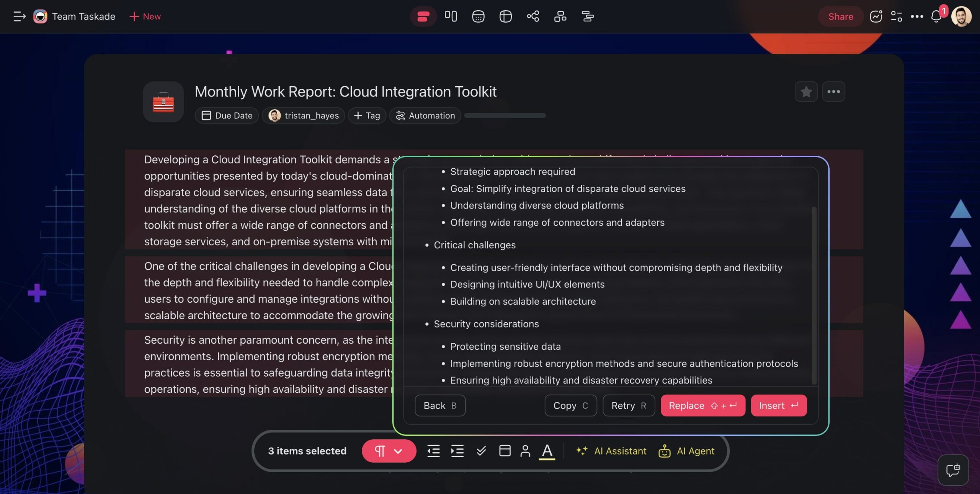Open Gantt chart view icon
The image size is (980, 494).
point(588,16)
